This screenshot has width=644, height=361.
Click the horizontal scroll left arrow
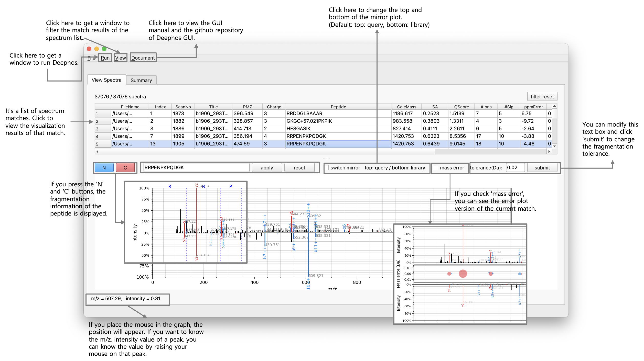tap(97, 152)
